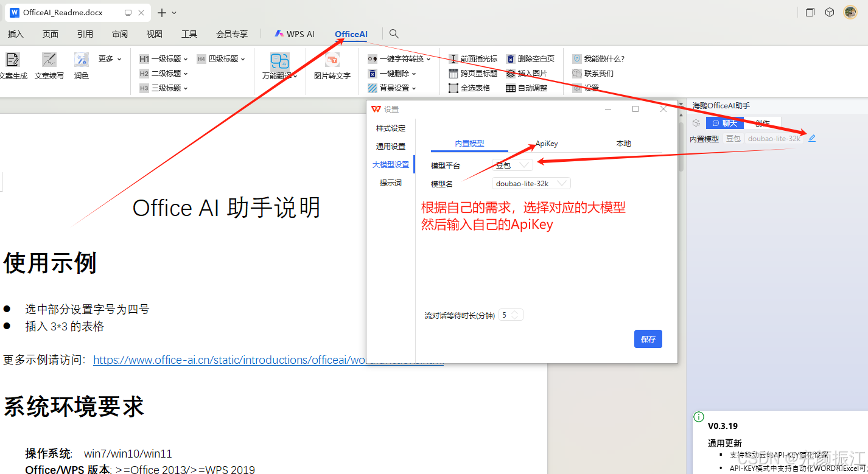Click the cube icon left of 聊天 tab
The image size is (868, 474).
696,123
